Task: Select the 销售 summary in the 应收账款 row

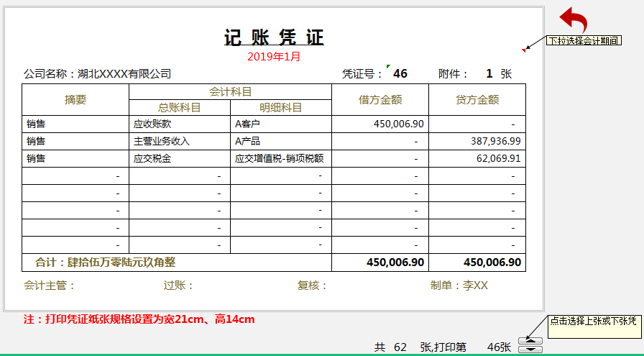Action: point(75,124)
